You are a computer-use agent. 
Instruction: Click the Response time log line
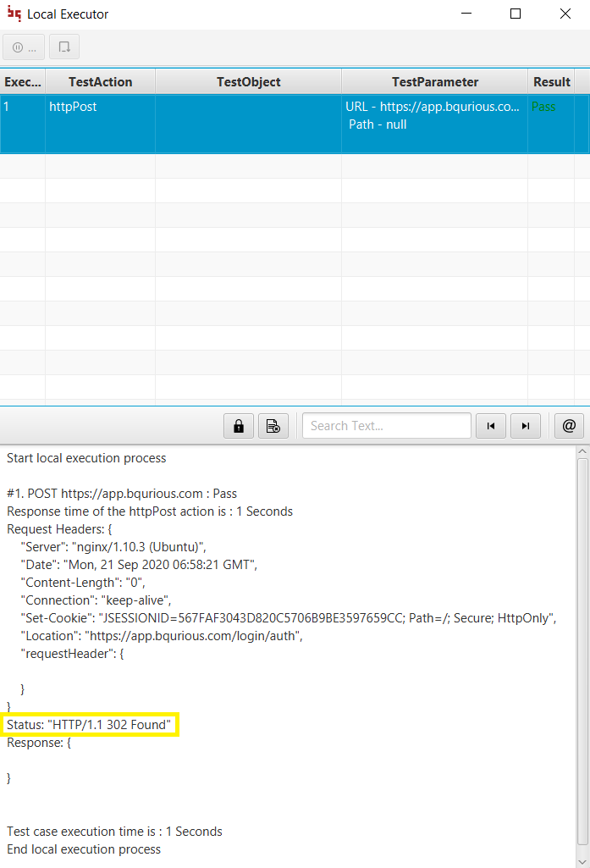tap(150, 511)
